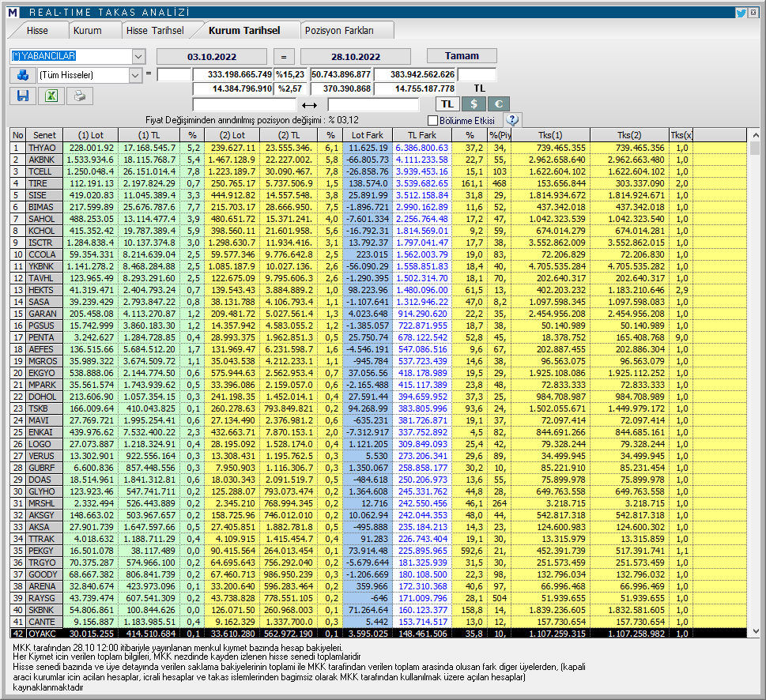The image size is (766, 700).
Task: Export table with Excel icon
Action: 51,96
